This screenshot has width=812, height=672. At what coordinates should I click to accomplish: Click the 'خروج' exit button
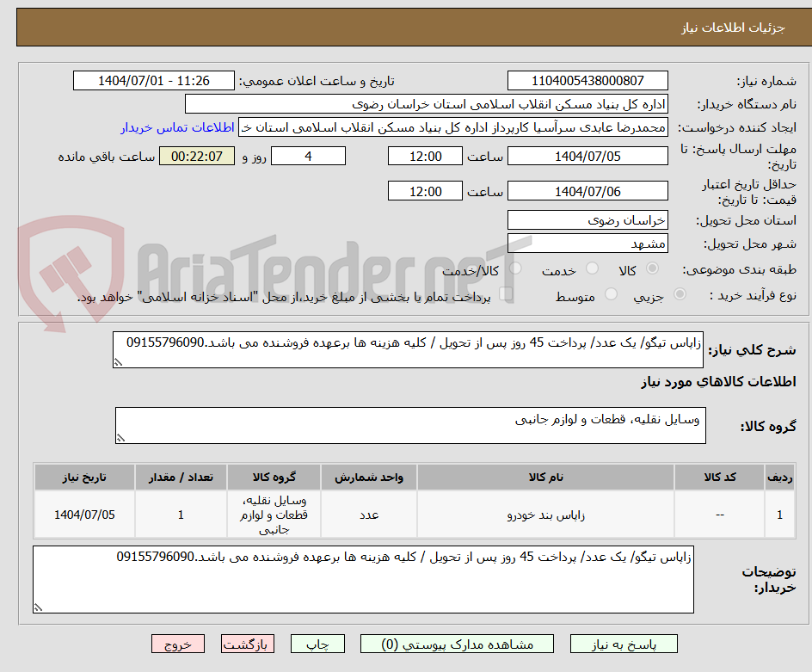tap(178, 644)
